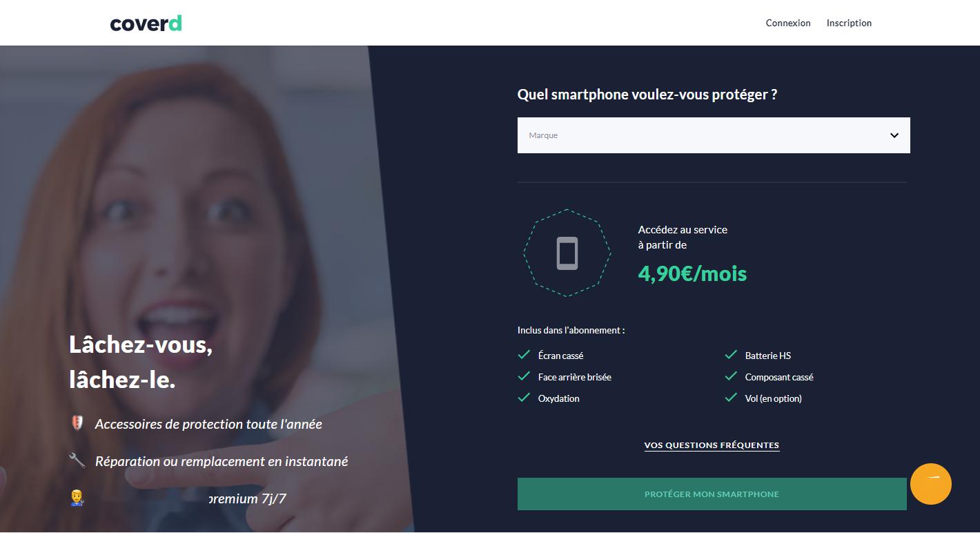The height and width of the screenshot is (533, 980).
Task: Click the 4,90€/mois price text
Action: coord(692,273)
